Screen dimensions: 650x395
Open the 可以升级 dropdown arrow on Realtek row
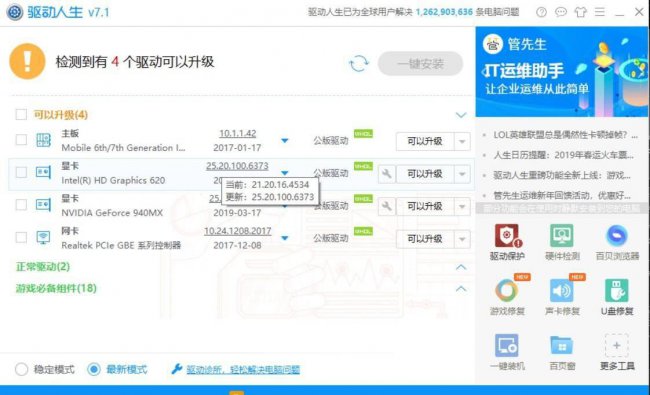[462, 239]
